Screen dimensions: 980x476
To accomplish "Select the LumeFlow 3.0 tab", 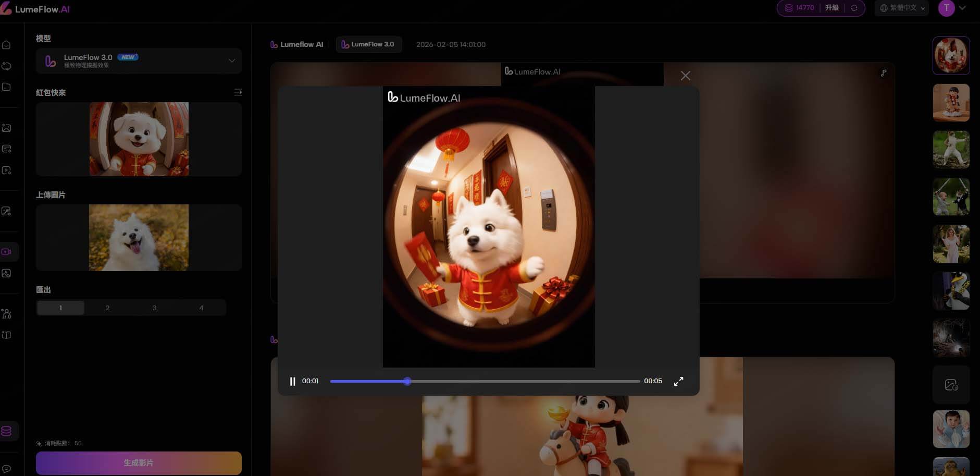I will 368,44.
